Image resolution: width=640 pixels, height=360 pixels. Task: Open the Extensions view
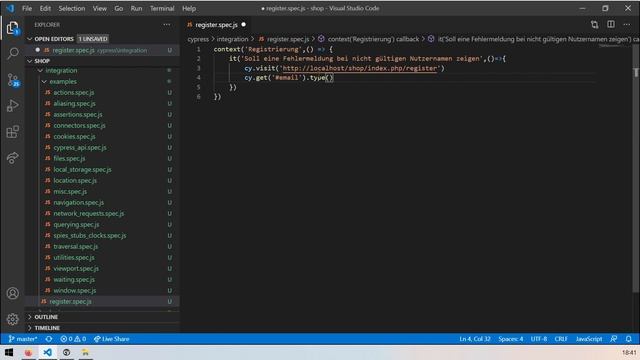click(13, 132)
